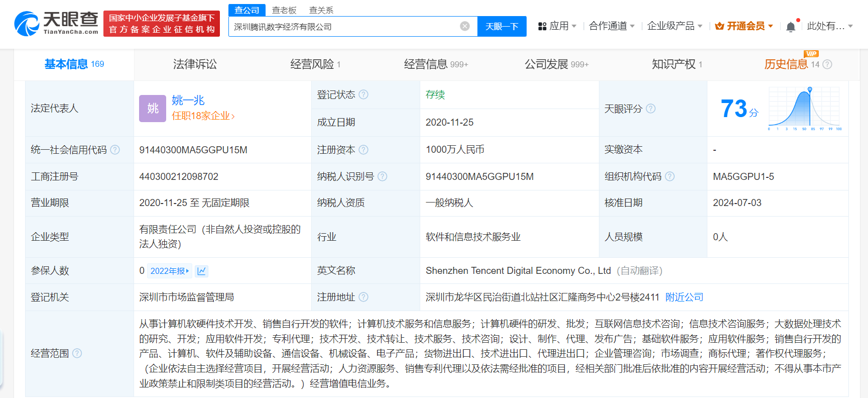Click the 实缴资本 label

click(624, 150)
